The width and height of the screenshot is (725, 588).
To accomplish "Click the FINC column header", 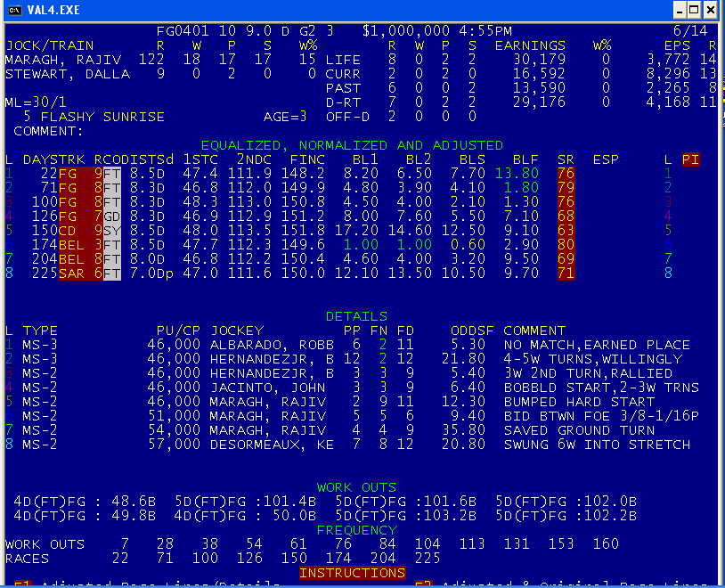I will [307, 159].
